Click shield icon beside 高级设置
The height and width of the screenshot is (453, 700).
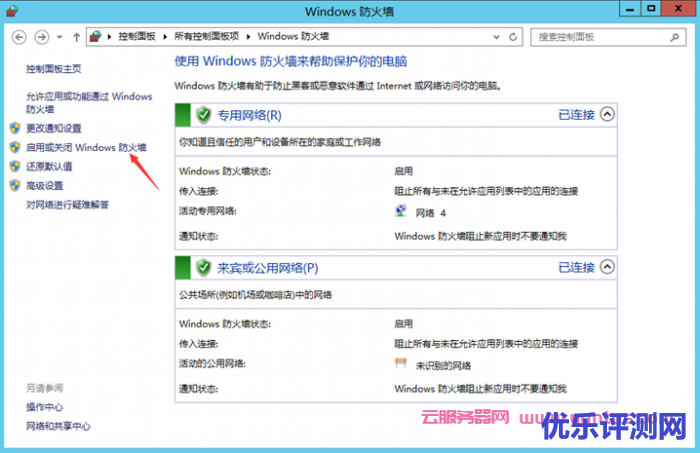15,185
